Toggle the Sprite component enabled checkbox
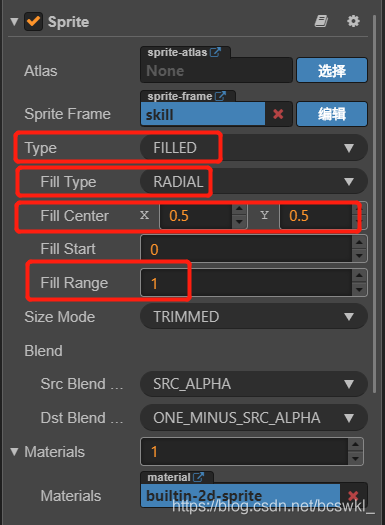This screenshot has height=525, width=385. click(x=33, y=21)
